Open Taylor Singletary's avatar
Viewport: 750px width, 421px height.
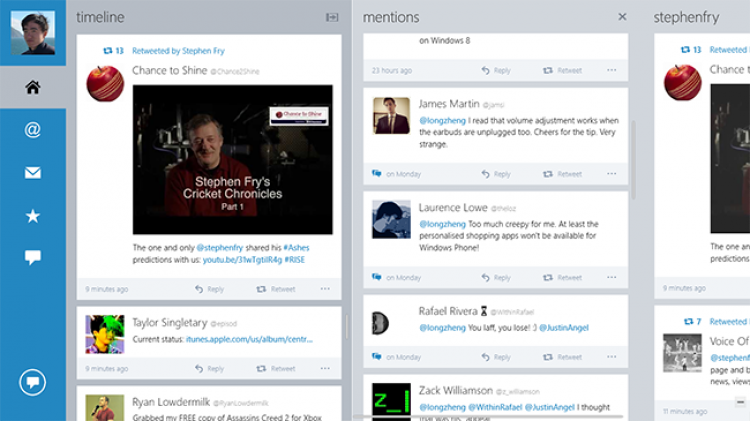tap(105, 334)
